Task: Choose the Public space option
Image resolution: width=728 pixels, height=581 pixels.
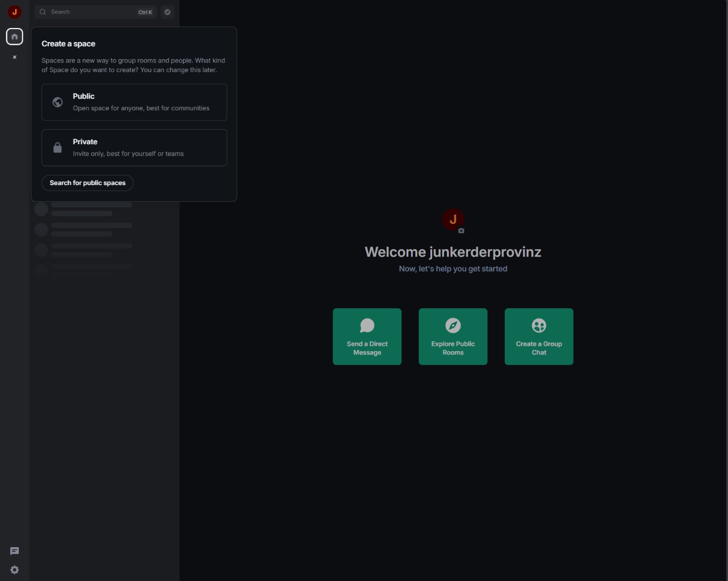Action: (x=134, y=102)
